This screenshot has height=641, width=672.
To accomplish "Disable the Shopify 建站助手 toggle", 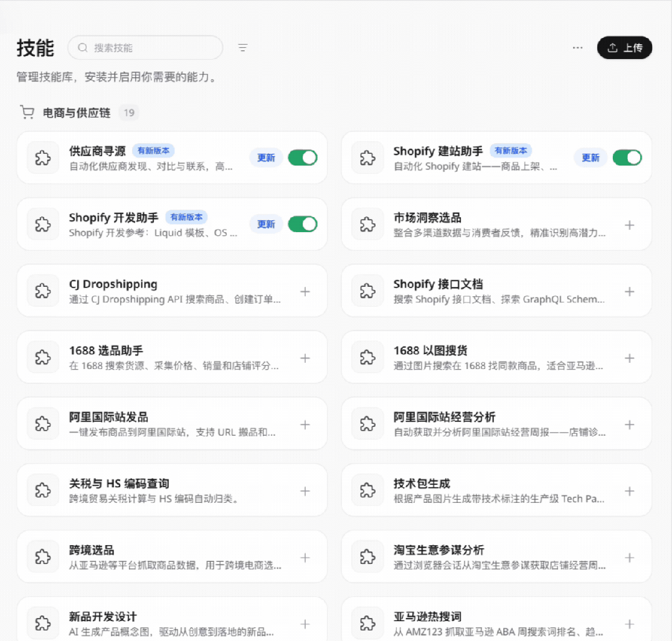I will click(x=627, y=157).
